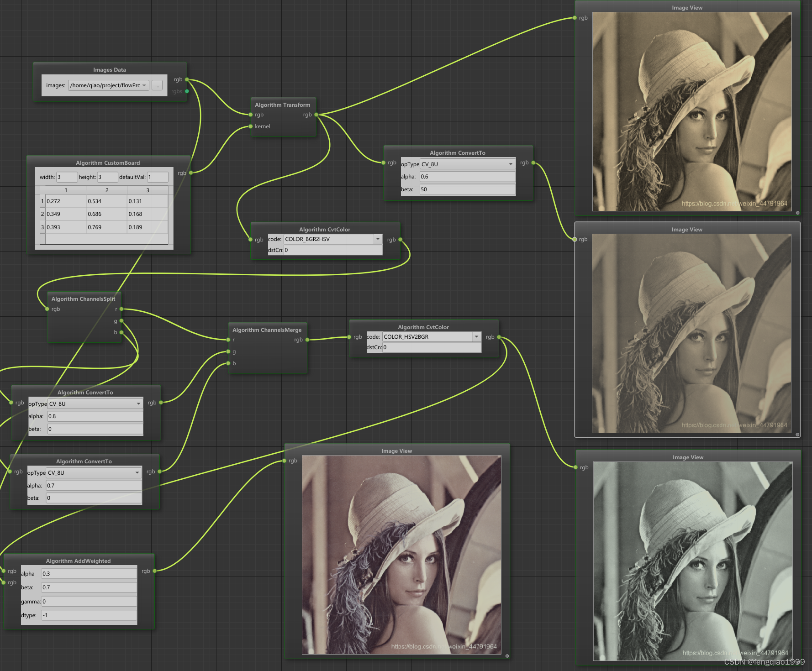Edit the beta field showing 0.7 in AddWeighted
Image resolution: width=812 pixels, height=671 pixels.
(89, 587)
